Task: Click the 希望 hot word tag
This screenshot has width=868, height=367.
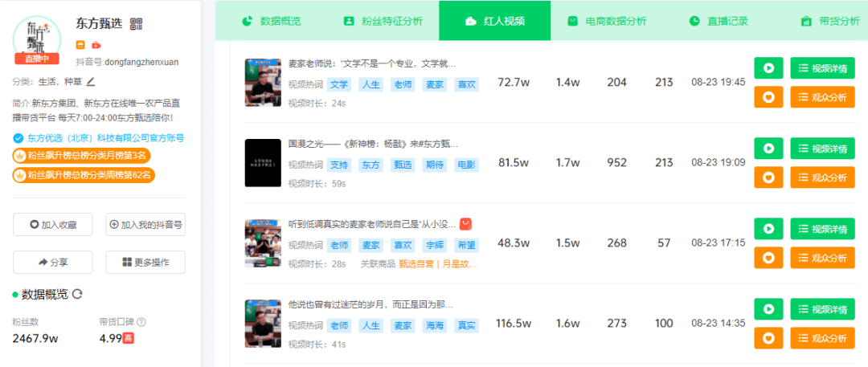Action: click(466, 245)
